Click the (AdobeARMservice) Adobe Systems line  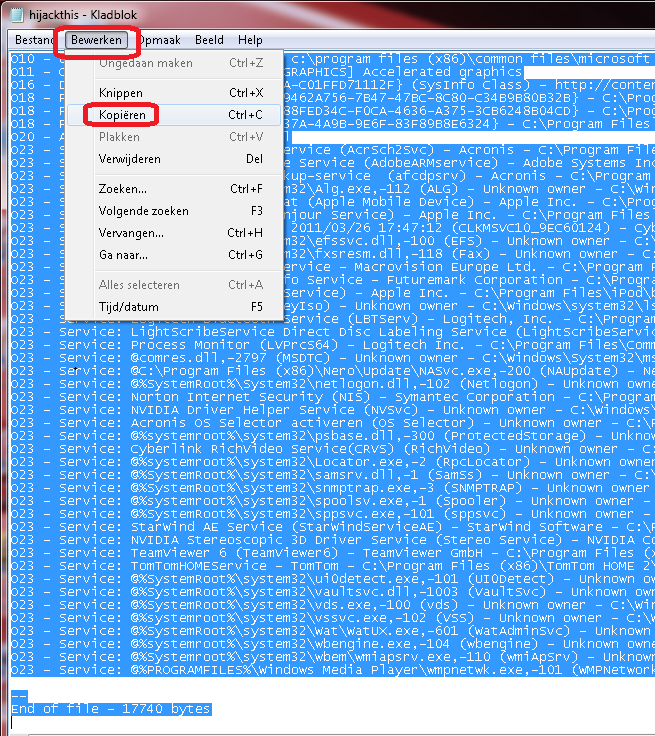[x=470, y=163]
